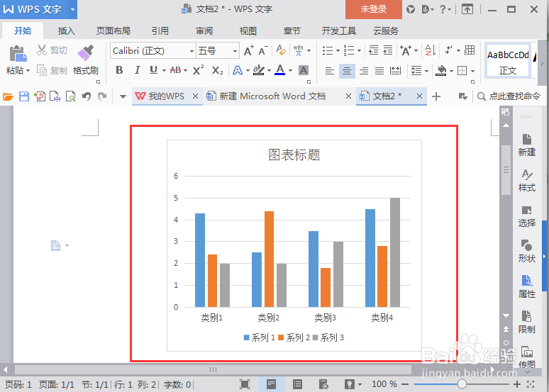Open the 审阅 ribbon tab
549x392 pixels.
point(204,30)
